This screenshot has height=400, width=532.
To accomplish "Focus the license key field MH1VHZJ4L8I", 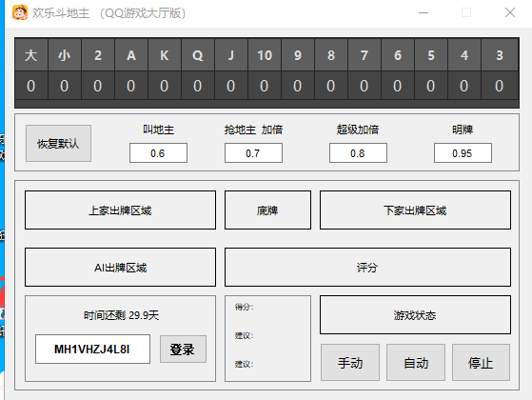I will point(92,350).
